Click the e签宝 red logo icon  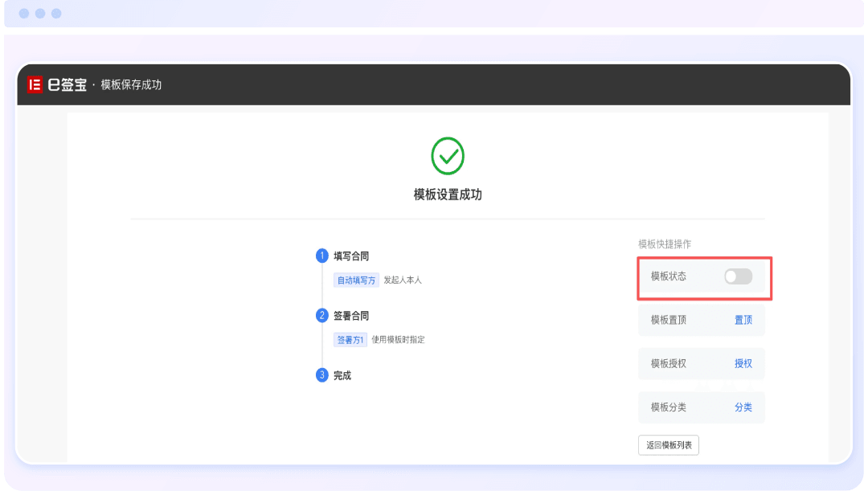pos(35,84)
